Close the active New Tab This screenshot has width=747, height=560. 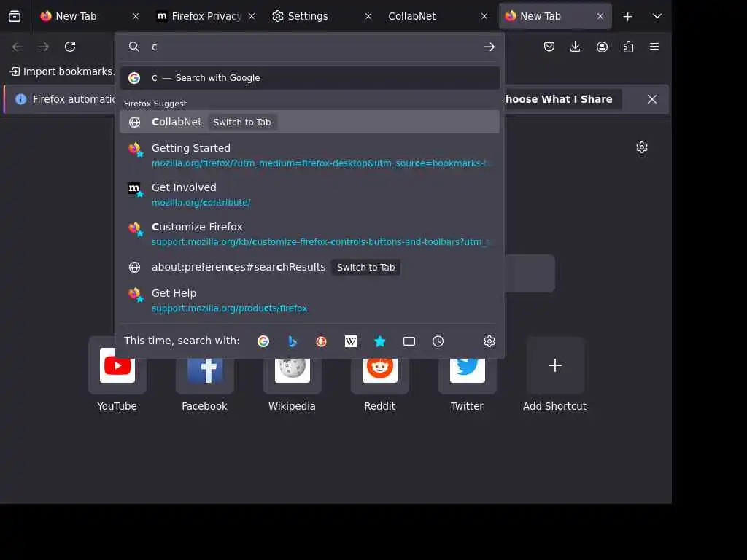600,16
